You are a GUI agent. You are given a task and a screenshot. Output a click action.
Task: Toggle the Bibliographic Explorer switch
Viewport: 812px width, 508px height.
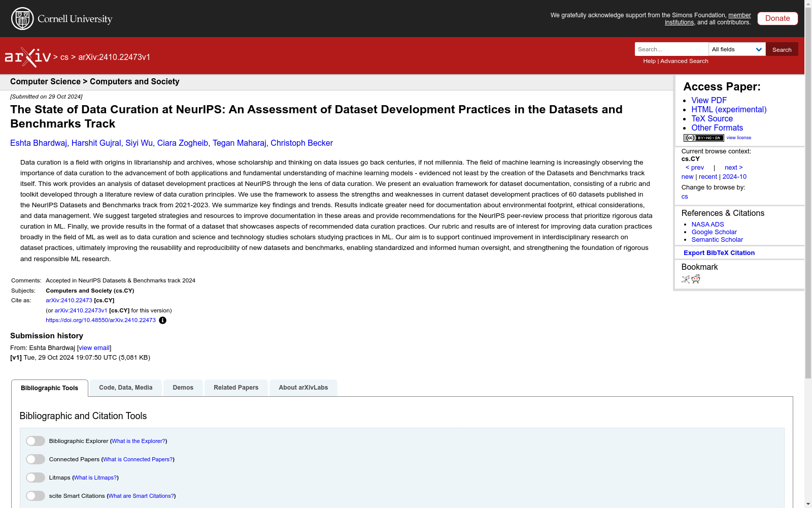(36, 441)
